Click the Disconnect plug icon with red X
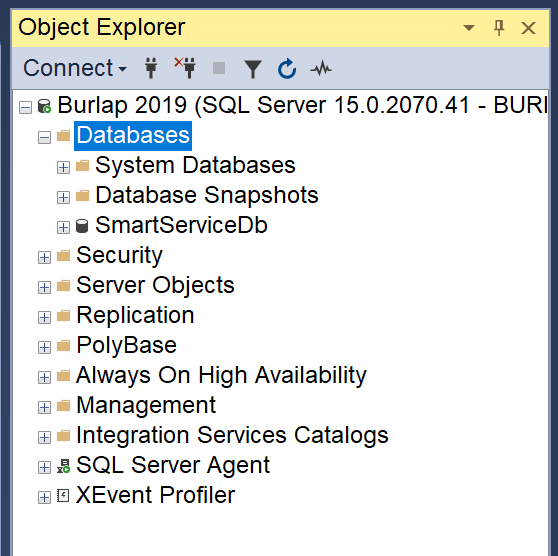Image resolution: width=558 pixels, height=556 pixels. (x=185, y=68)
